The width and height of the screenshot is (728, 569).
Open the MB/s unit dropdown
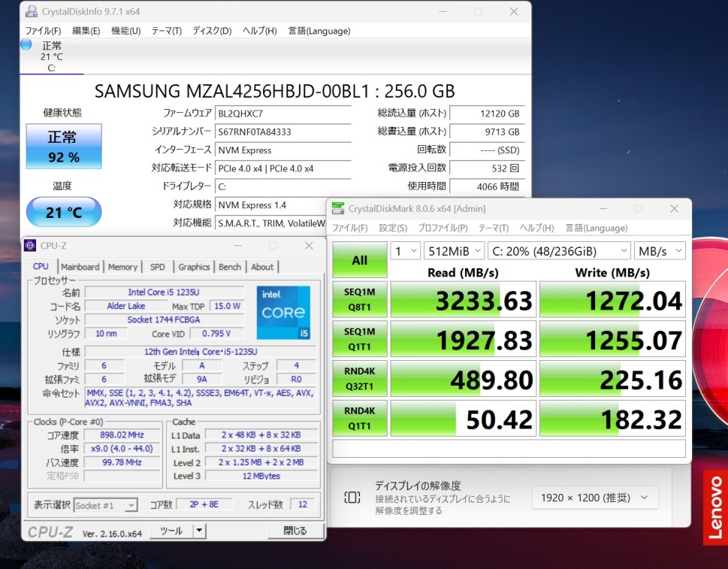point(660,251)
